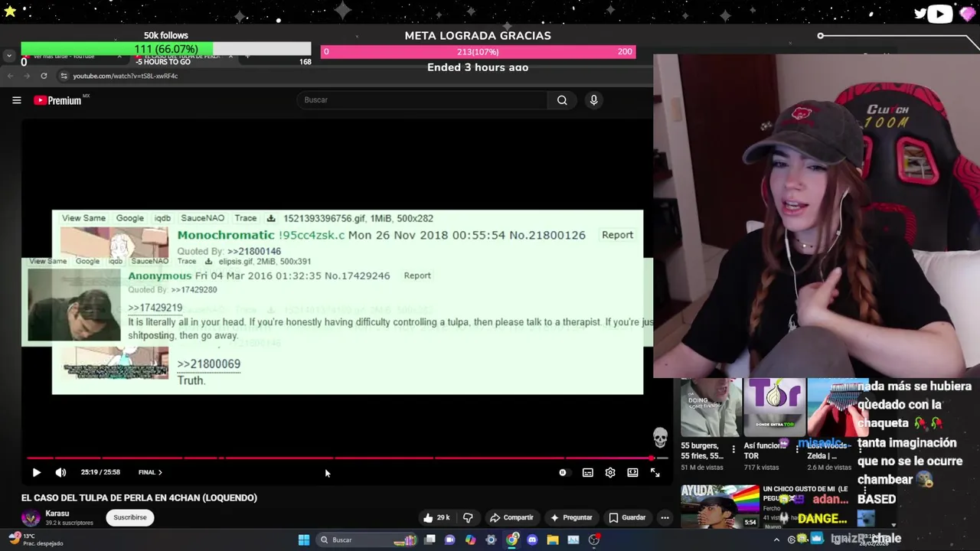Mute the video volume speaker

pyautogui.click(x=60, y=473)
